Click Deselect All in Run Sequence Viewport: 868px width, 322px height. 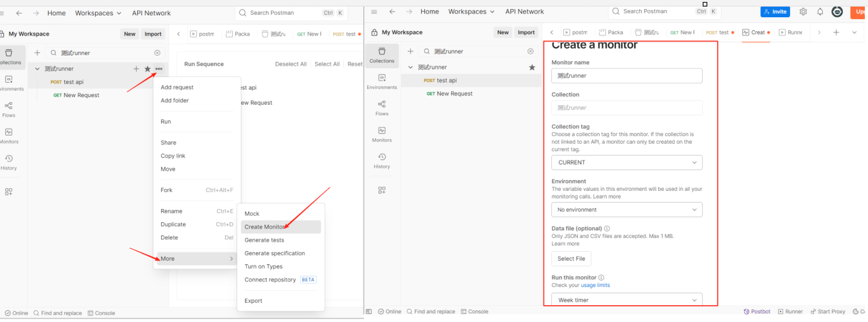291,64
